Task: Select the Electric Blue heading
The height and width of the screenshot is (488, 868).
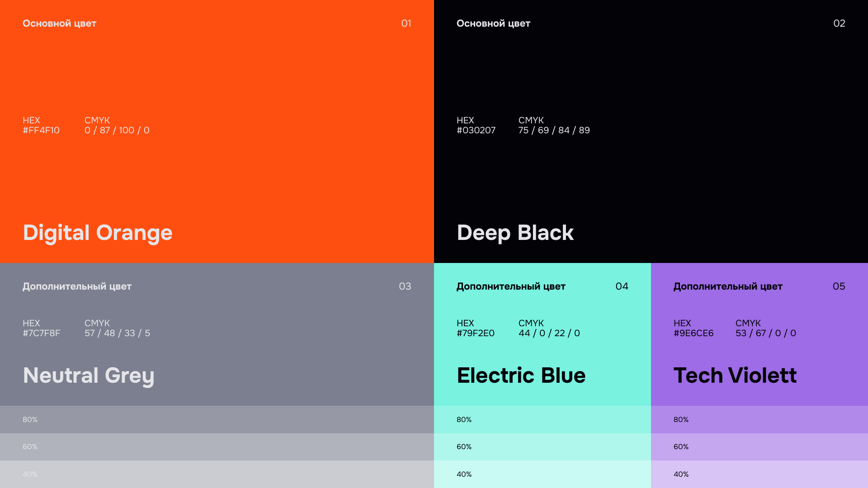Action: point(521,375)
